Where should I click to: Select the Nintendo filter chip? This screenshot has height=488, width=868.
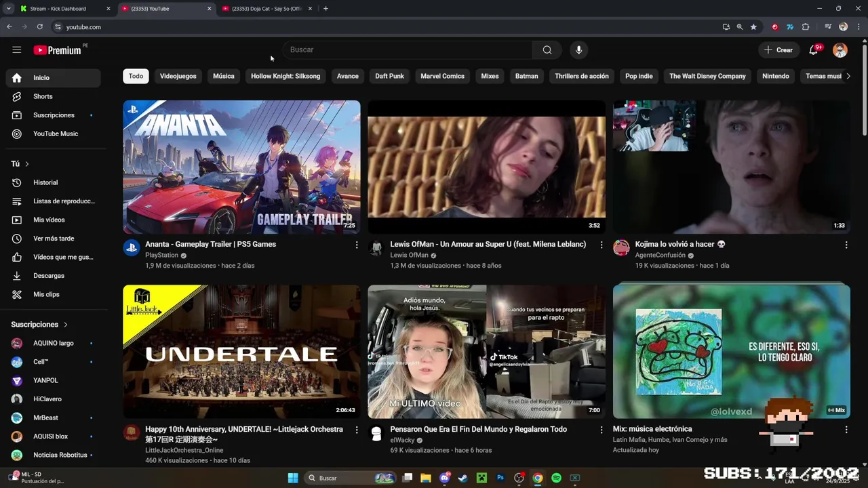[776, 76]
